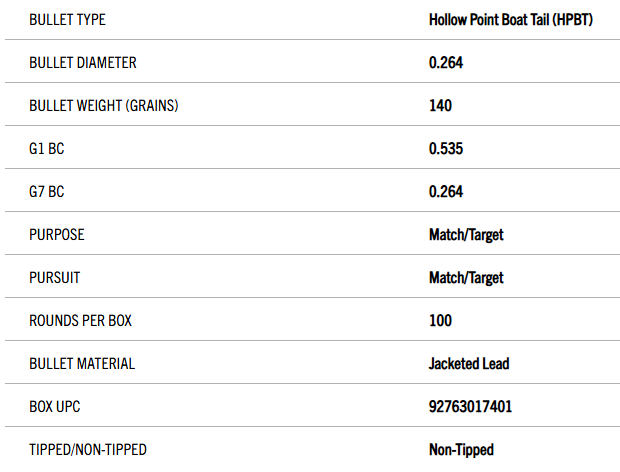
Task: Select the Jacketed Lead value
Action: 468,363
